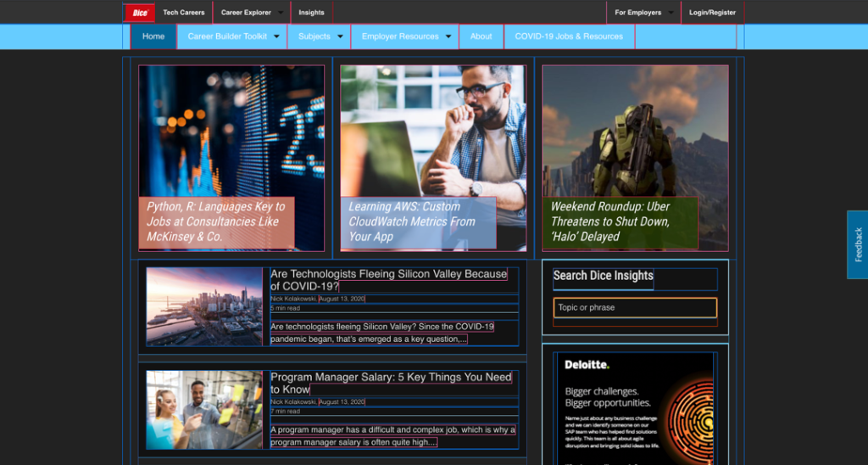This screenshot has height=465, width=868.
Task: Open COVID-19 Jobs & Resources
Action: click(x=569, y=36)
